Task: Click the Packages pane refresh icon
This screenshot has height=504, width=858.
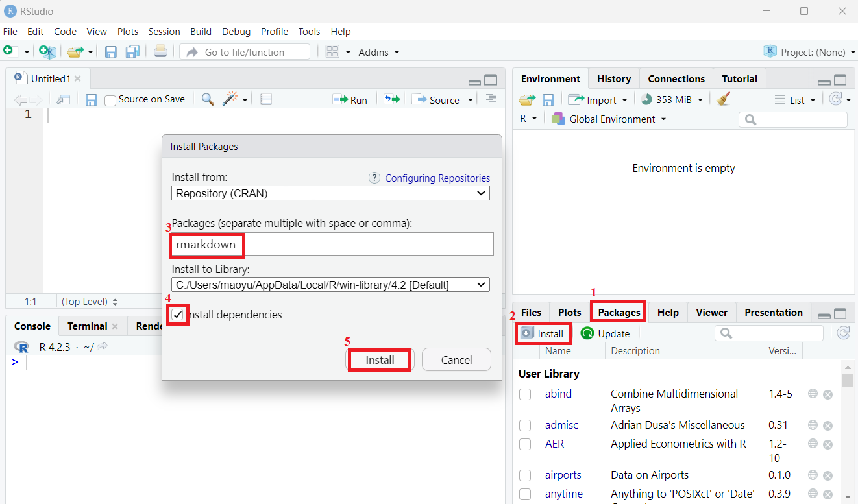Action: point(844,333)
